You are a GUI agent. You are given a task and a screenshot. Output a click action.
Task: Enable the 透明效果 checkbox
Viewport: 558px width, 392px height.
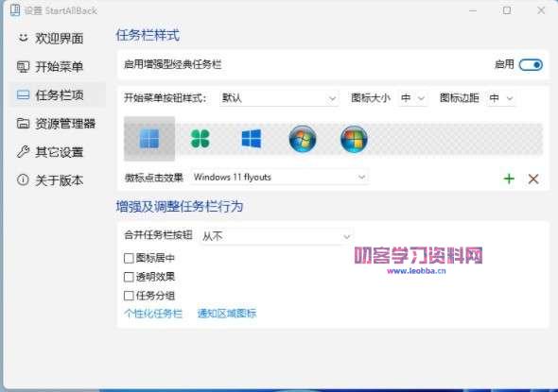(x=129, y=277)
